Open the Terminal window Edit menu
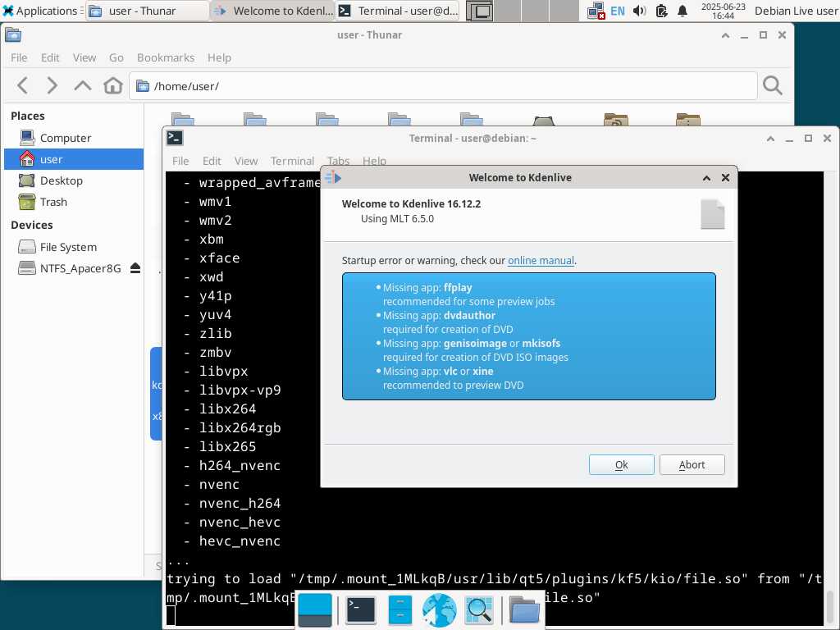840x630 pixels. [212, 161]
